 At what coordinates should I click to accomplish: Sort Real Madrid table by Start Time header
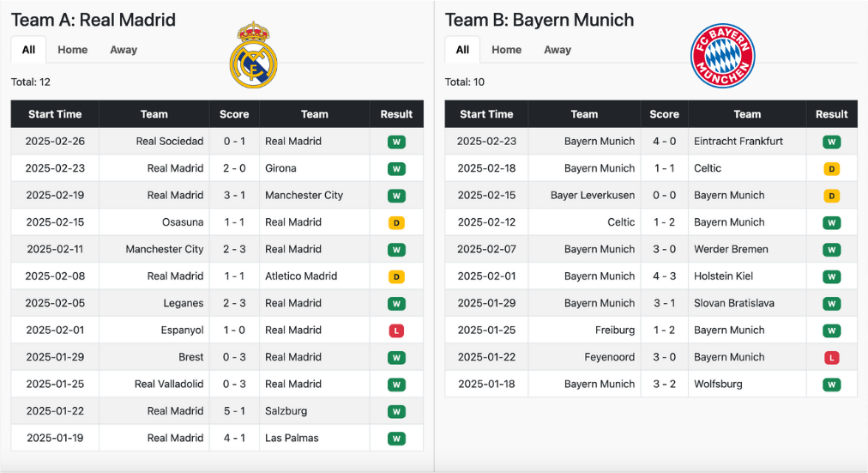click(x=55, y=114)
